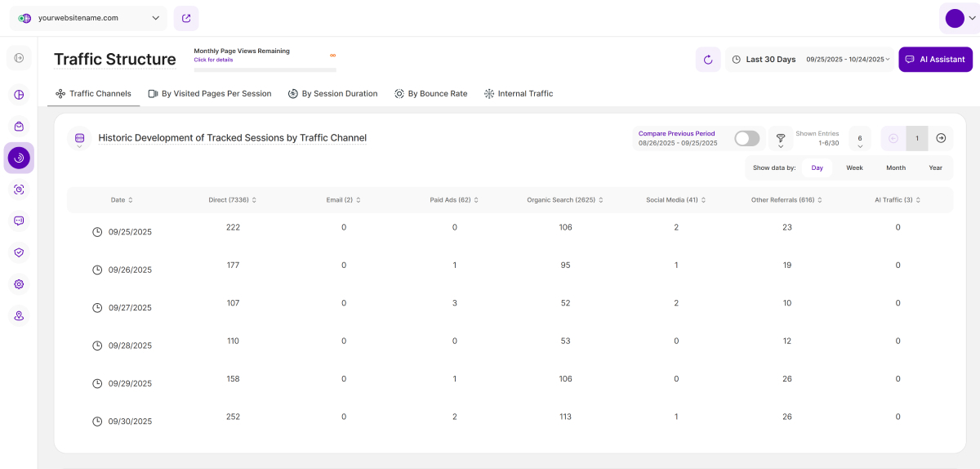980x469 pixels.
Task: Expand the Last 30 Days date range
Action: [x=810, y=60]
